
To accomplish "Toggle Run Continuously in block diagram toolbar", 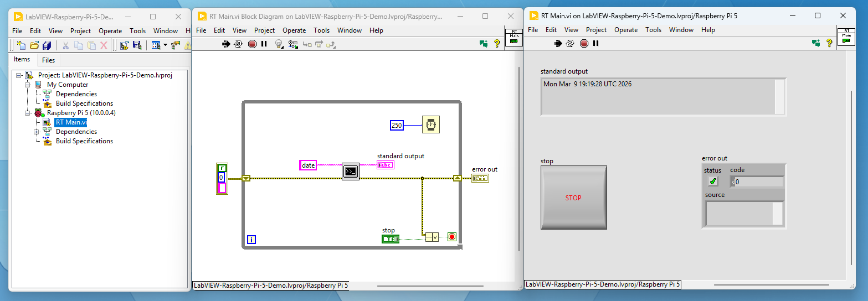I will click(239, 44).
